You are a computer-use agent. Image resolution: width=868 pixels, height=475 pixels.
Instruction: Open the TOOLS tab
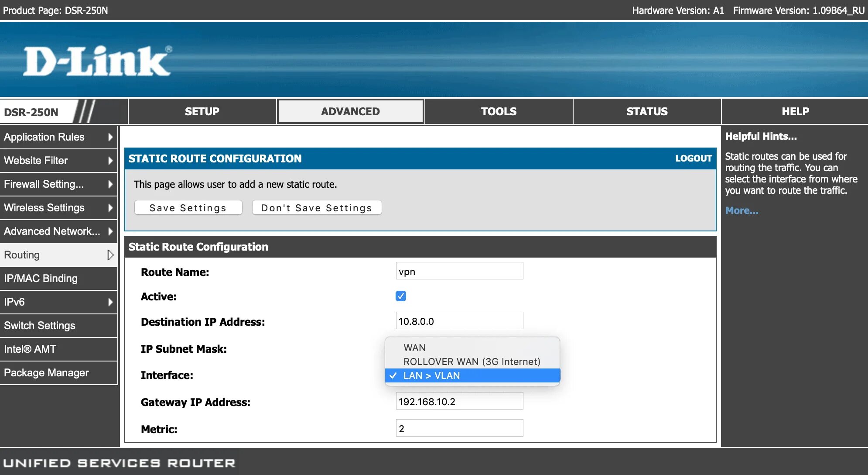pyautogui.click(x=499, y=111)
